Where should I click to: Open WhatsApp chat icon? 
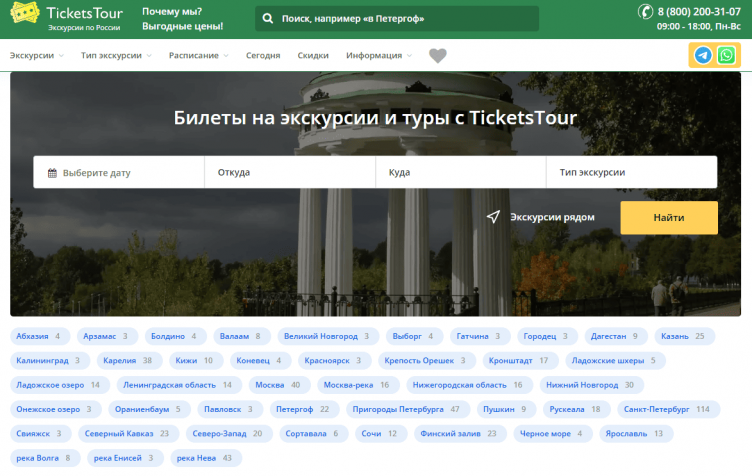[x=726, y=55]
